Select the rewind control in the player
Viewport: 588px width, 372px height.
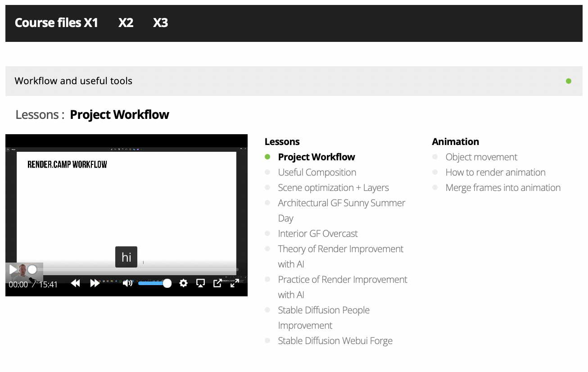(76, 283)
